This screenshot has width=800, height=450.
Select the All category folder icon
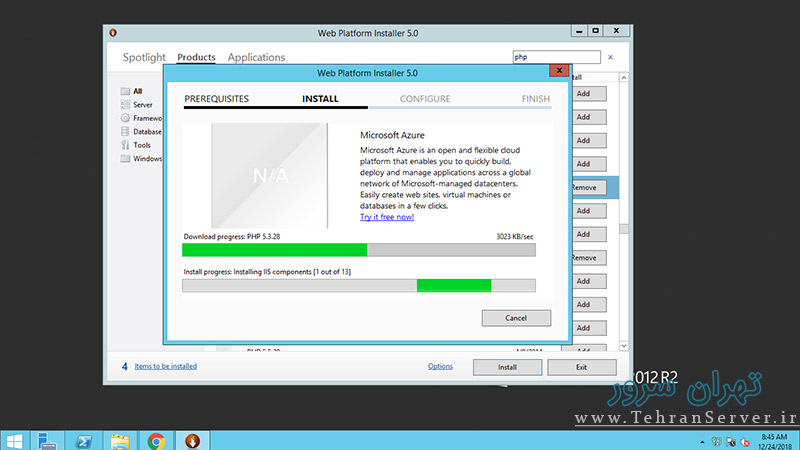125,91
